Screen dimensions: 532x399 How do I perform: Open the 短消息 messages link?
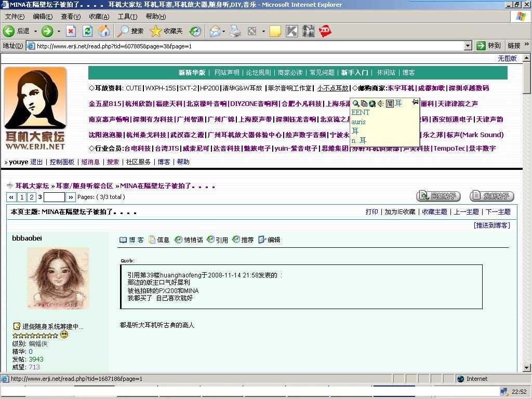(90, 162)
